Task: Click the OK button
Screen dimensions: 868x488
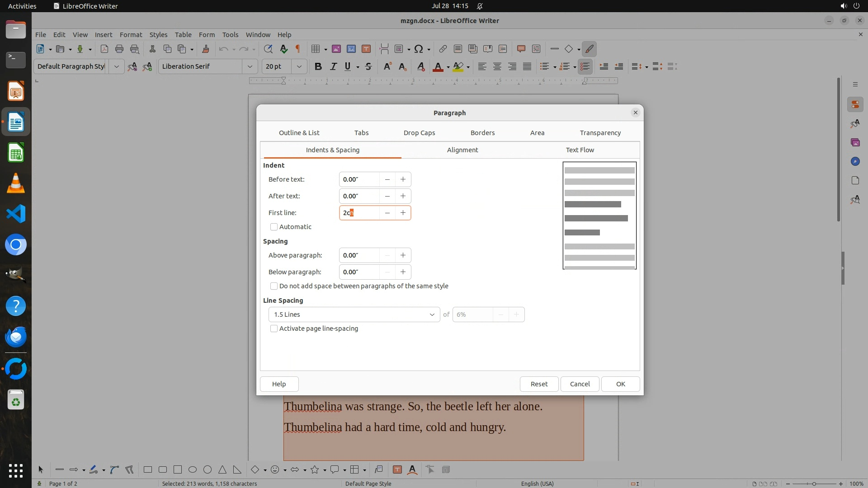Action: (x=620, y=384)
